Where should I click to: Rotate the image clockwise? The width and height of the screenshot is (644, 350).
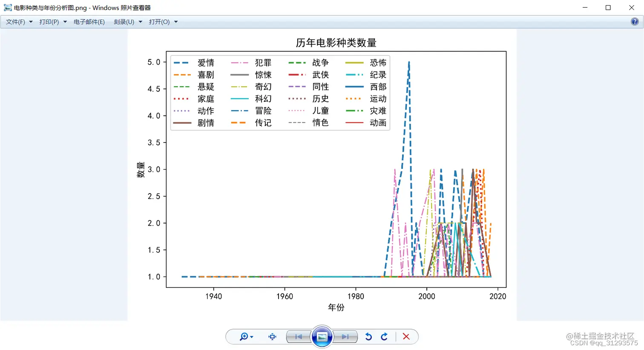(x=384, y=337)
